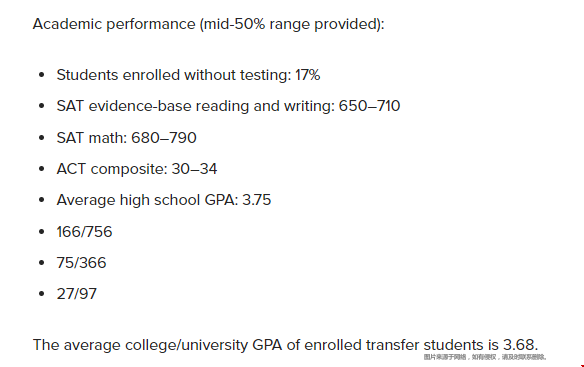This screenshot has height=367, width=584.
Task: Select the 650–710 score range
Action: click(x=369, y=106)
